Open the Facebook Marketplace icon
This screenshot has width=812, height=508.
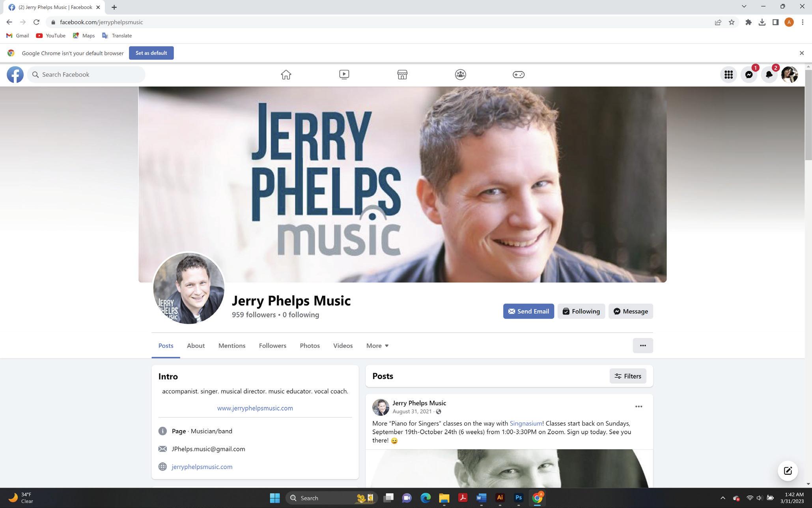tap(402, 75)
